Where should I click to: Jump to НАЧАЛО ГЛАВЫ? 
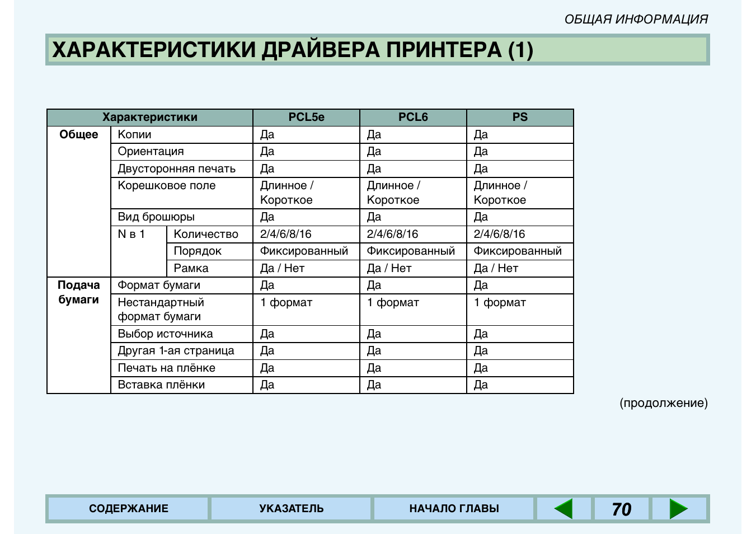(454, 509)
